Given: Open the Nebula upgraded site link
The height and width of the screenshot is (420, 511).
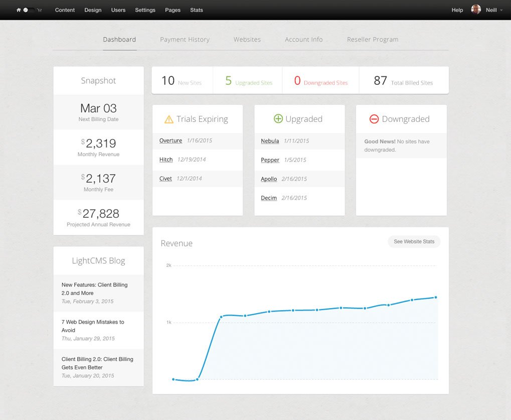Looking at the screenshot, I should click(270, 141).
